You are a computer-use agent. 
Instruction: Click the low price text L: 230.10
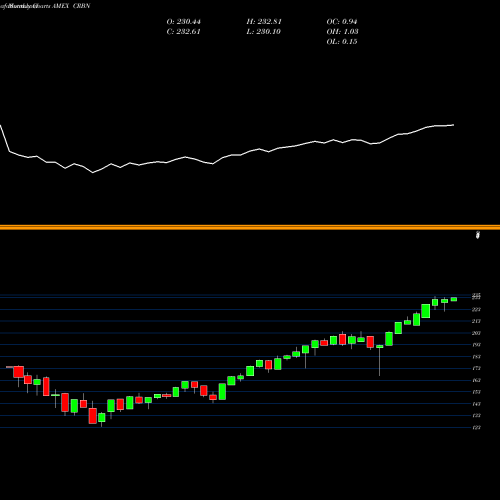click(263, 32)
